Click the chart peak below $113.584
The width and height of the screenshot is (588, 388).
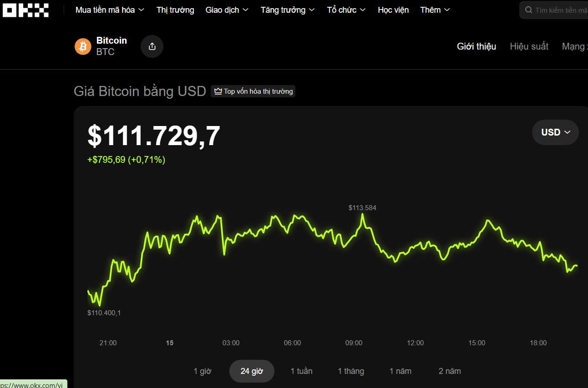point(363,215)
